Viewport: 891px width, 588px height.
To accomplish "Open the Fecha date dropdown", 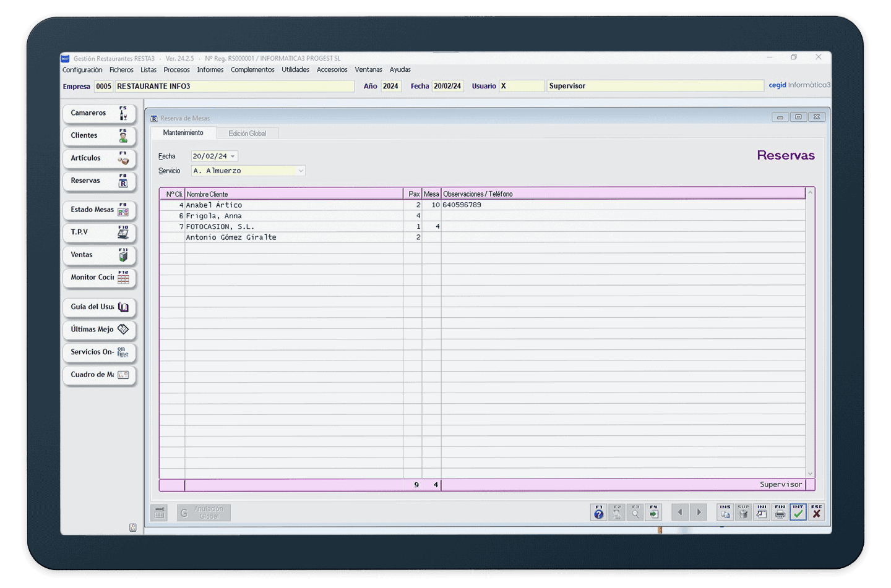I will 233,156.
